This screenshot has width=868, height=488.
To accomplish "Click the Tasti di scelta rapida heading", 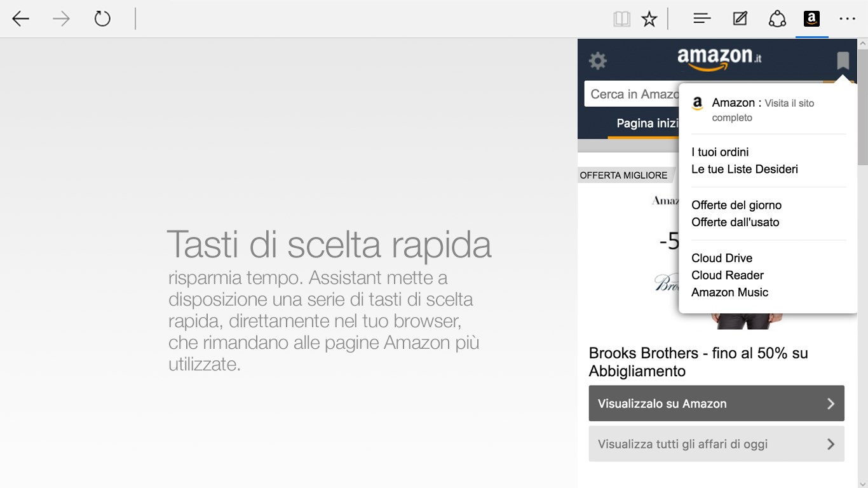I will (x=329, y=245).
